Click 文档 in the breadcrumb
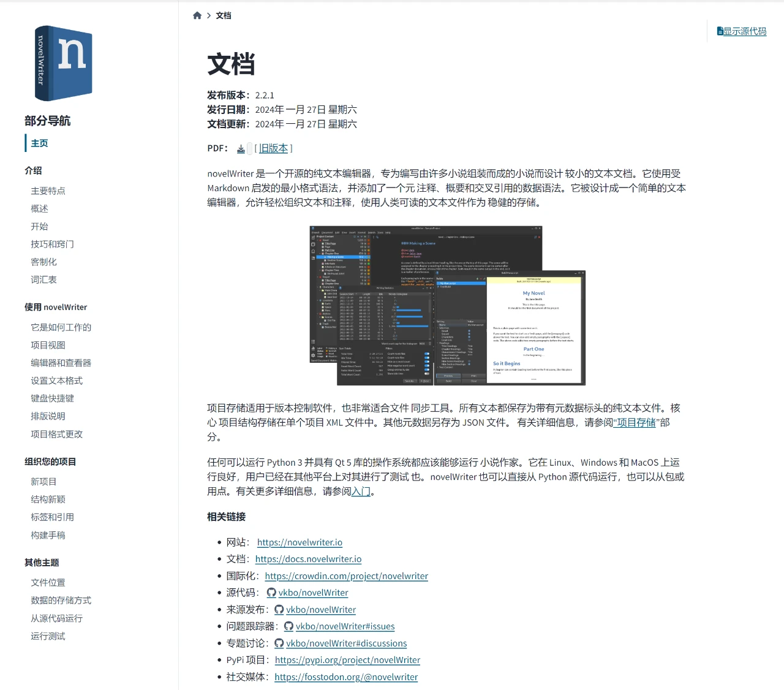Image resolution: width=784 pixels, height=690 pixels. [x=224, y=16]
